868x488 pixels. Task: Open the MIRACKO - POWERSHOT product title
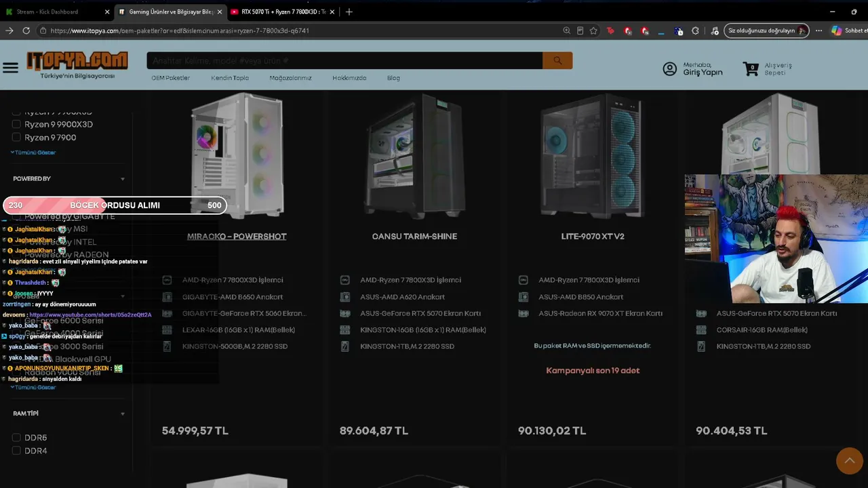point(237,237)
